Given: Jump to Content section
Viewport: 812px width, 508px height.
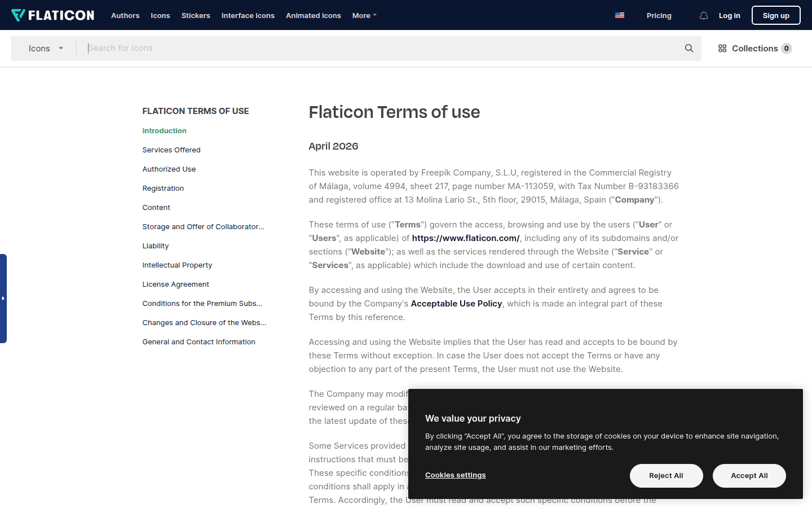Looking at the screenshot, I should 156,207.
